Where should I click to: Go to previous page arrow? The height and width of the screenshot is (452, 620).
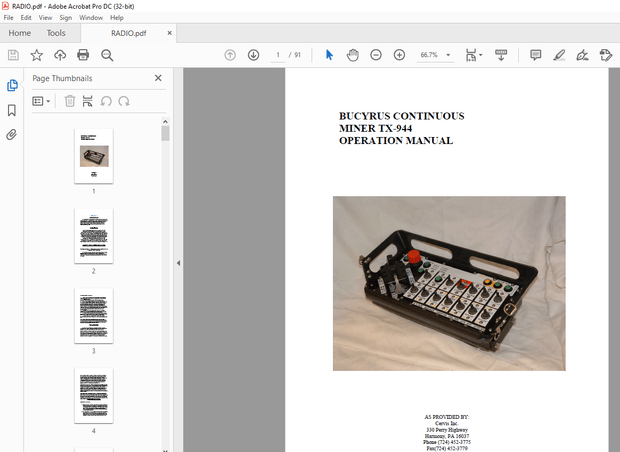tap(230, 55)
